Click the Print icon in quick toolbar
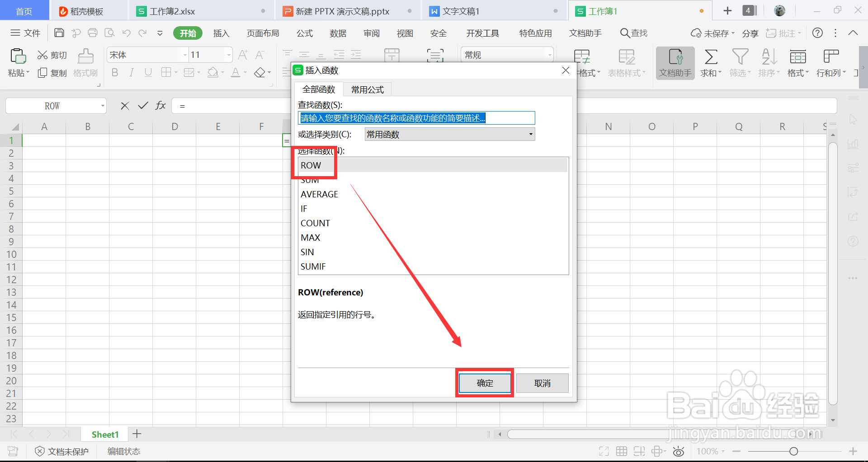Screen dimensions: 868x462 tap(93, 33)
